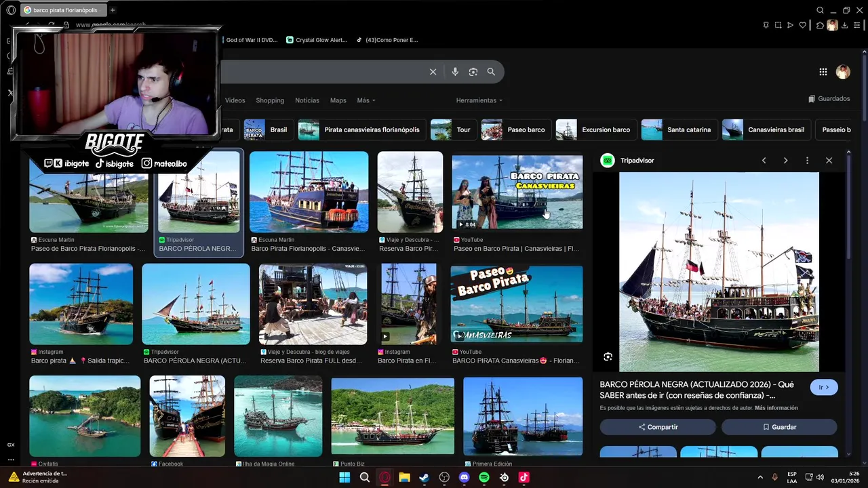Open Discord from the taskbar
This screenshot has height=488, width=868.
tap(464, 477)
